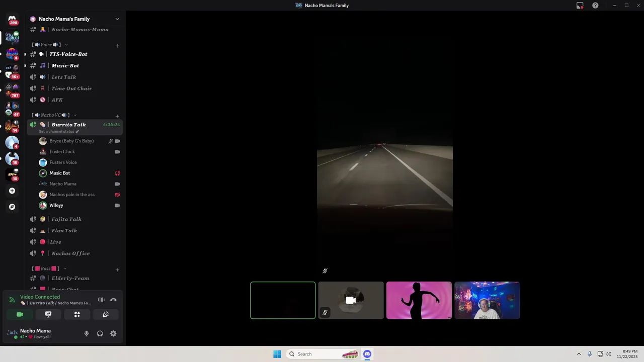Toggle the camera off button
The width and height of the screenshot is (644, 362).
point(20,314)
